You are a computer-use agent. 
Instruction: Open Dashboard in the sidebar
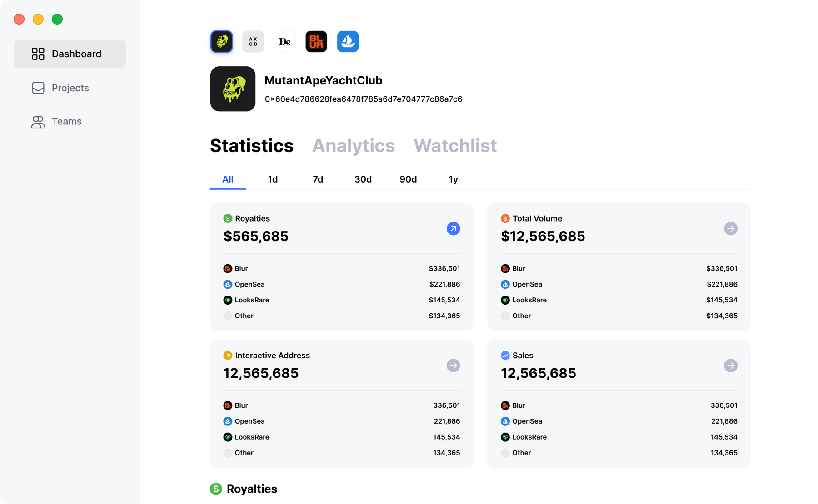click(70, 54)
